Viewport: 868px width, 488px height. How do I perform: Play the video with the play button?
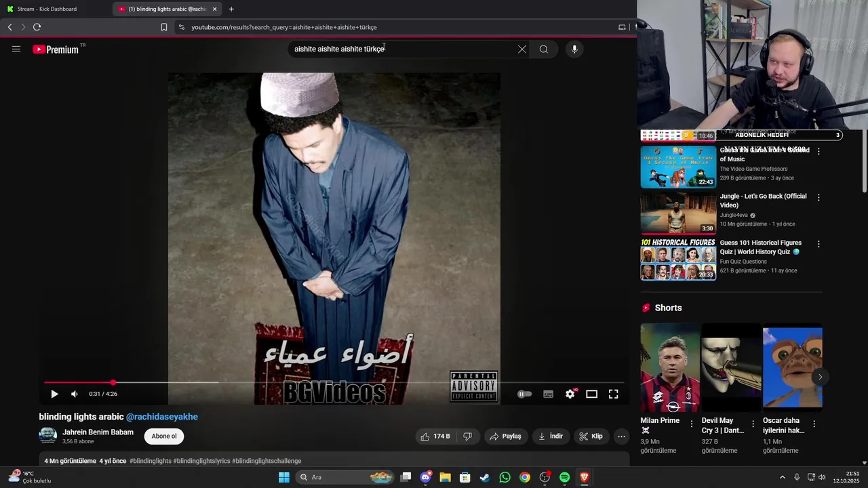(x=54, y=394)
